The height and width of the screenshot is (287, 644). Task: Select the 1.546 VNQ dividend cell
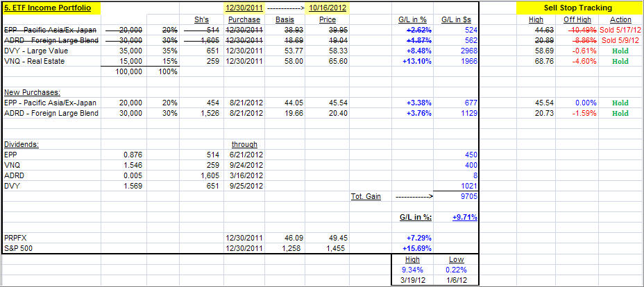point(133,165)
